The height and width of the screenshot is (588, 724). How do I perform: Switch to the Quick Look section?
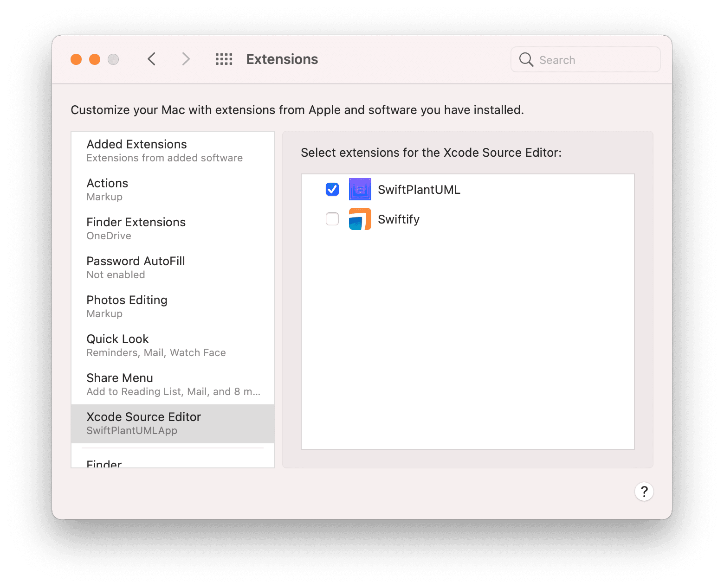coord(117,345)
